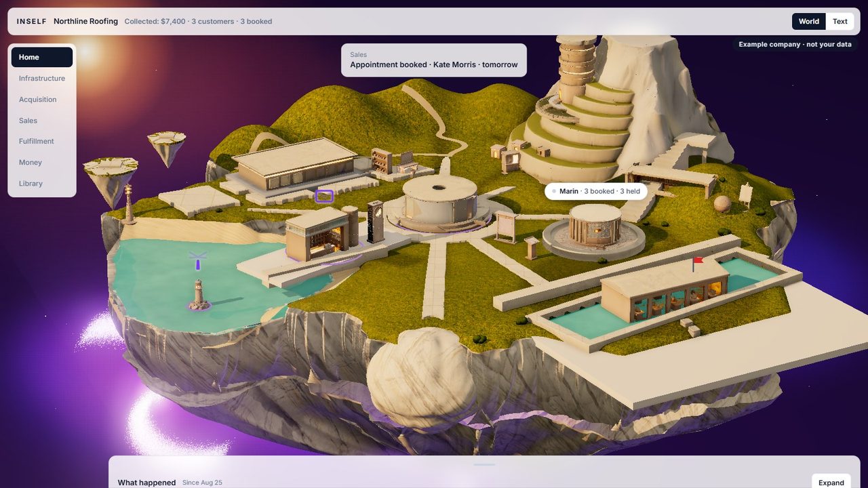Click the Example company notice badge
The width and height of the screenshot is (868, 488).
pos(795,44)
